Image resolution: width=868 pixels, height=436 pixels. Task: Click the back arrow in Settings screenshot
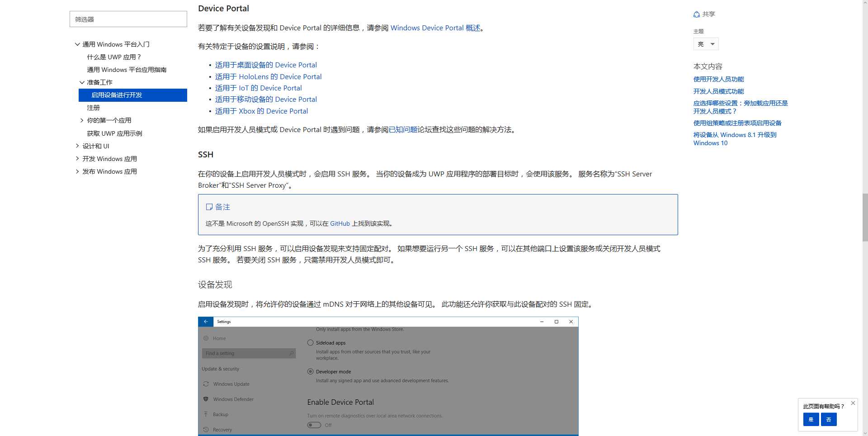(206, 322)
